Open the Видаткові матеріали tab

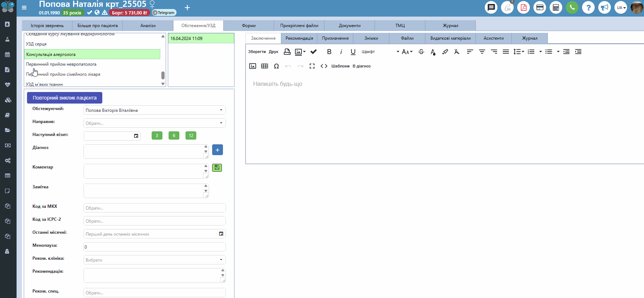tap(451, 38)
